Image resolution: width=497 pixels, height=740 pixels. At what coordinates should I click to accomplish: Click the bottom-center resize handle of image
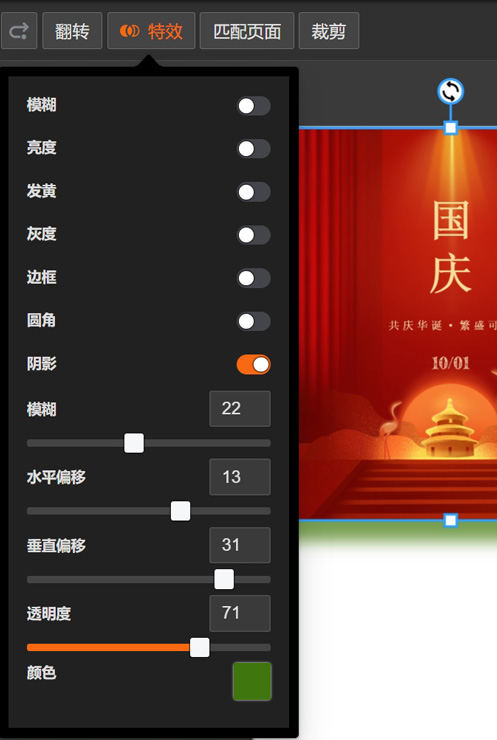(451, 520)
